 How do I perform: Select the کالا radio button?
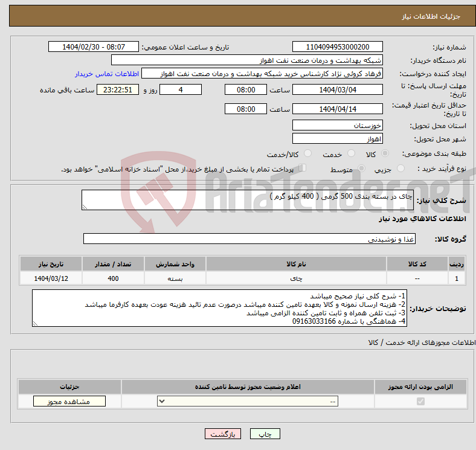pyautogui.click(x=385, y=153)
